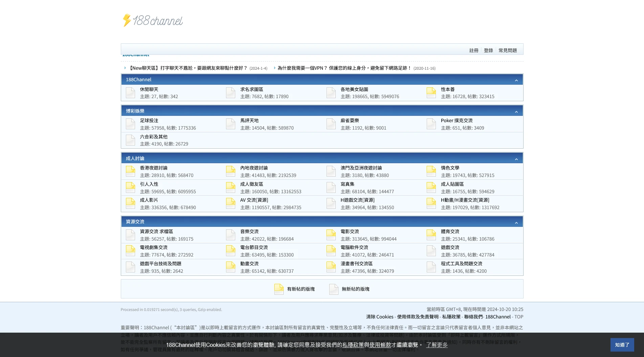Open the AV 交流[資源] forum link
The width and height of the screenshot is (644, 357).
254,200
